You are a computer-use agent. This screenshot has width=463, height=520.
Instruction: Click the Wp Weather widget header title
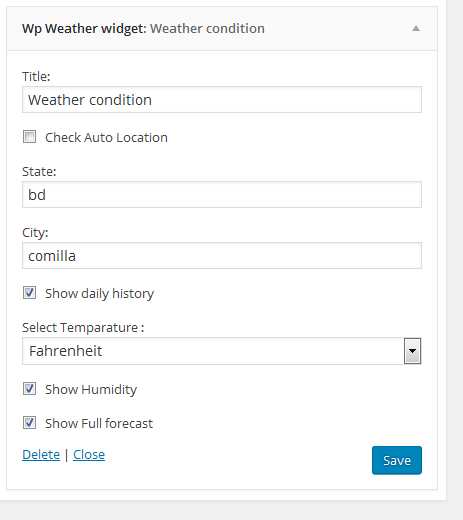[x=143, y=29]
